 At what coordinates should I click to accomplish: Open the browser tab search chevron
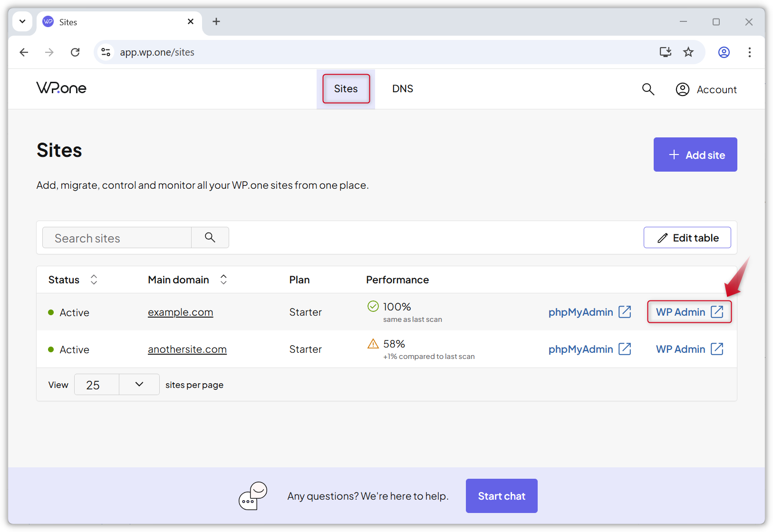22,21
